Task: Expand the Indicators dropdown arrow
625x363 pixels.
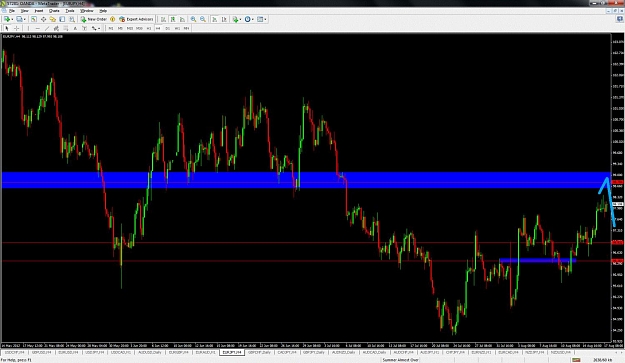Action: point(240,19)
